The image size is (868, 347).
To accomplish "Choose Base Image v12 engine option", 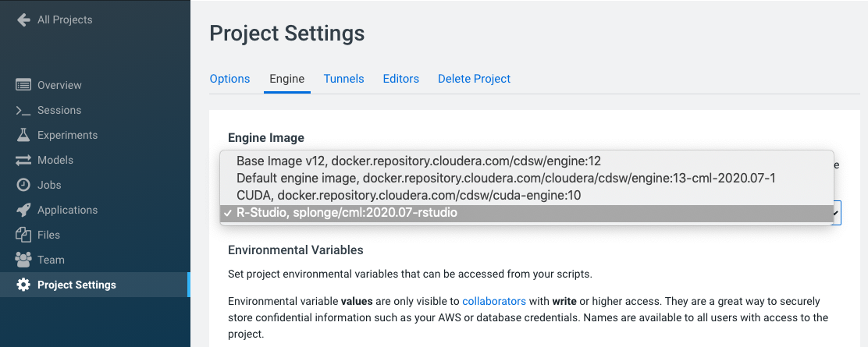I will [x=418, y=161].
